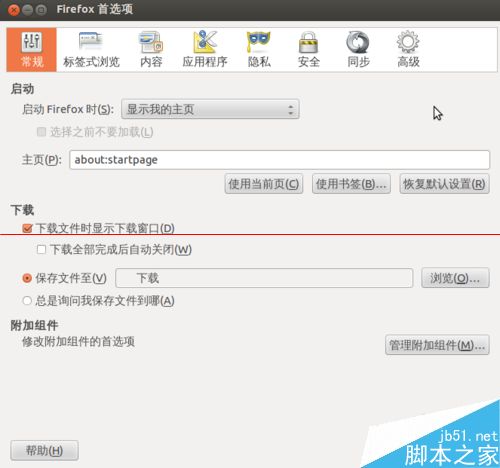The width and height of the screenshot is (500, 468).
Task: Select the 常规 (General) preferences icon
Action: 32,50
